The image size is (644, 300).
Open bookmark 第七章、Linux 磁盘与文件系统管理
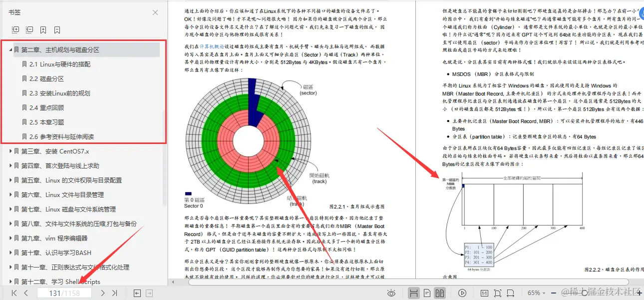[x=68, y=209]
